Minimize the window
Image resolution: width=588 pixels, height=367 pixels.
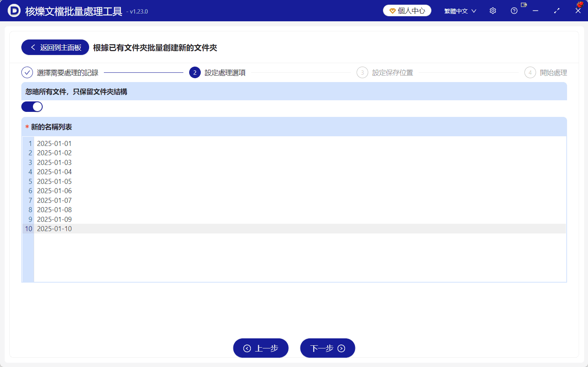tap(535, 11)
